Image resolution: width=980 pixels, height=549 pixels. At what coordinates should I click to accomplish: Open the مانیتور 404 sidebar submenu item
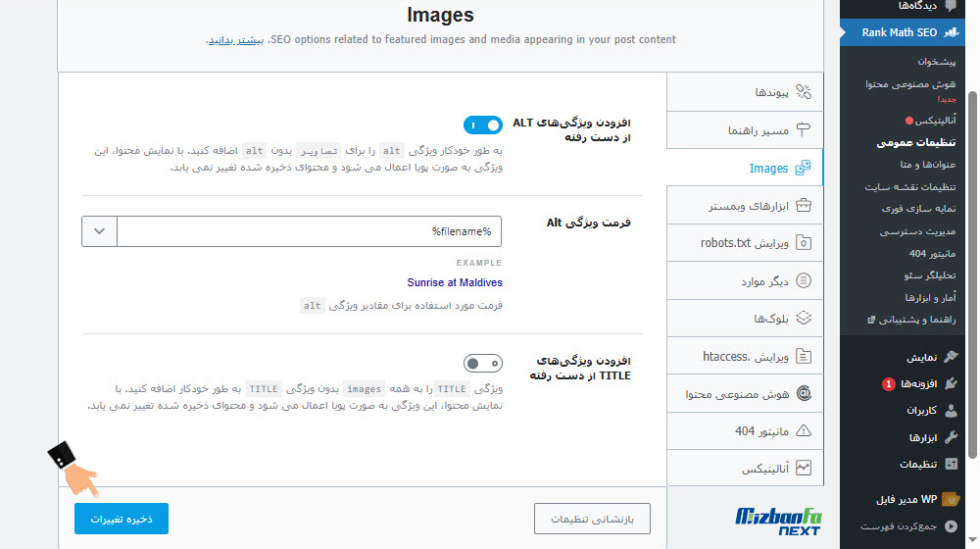point(932,253)
